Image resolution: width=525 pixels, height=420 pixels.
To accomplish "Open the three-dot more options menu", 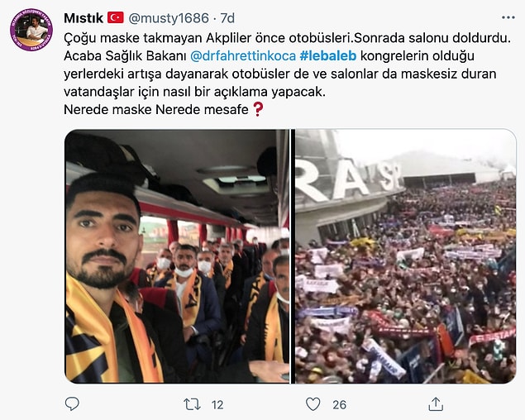I will [508, 17].
